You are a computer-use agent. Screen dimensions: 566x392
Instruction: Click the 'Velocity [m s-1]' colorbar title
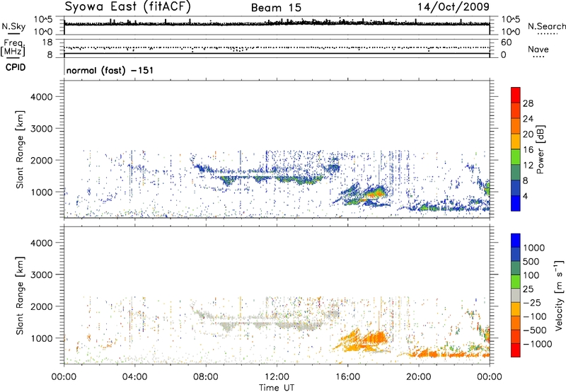[x=559, y=295]
